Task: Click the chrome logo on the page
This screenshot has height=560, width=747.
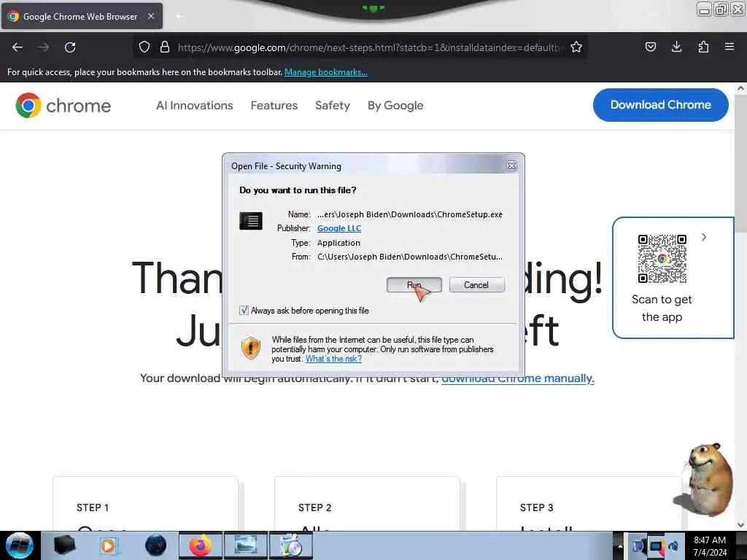Action: [63, 105]
